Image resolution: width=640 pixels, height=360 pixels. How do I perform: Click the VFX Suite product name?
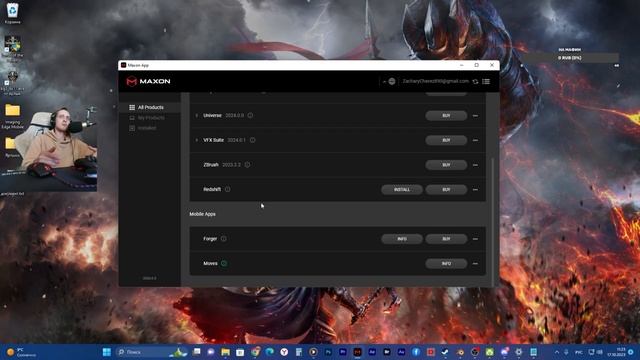click(213, 140)
